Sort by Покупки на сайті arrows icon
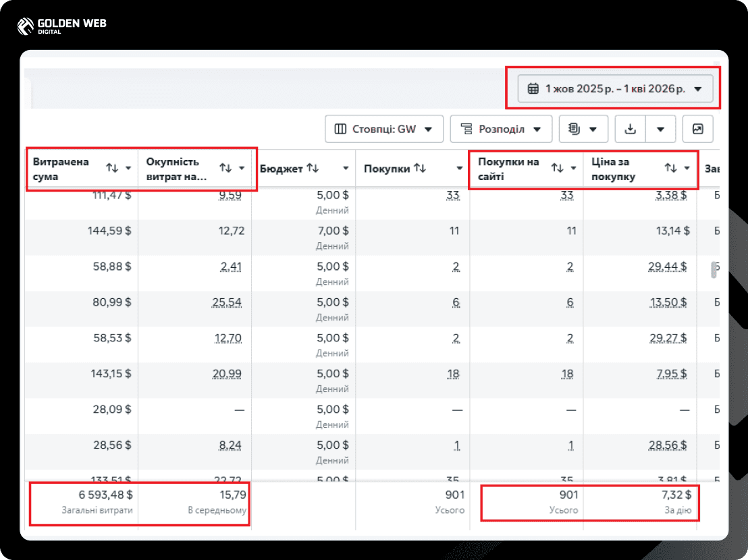Viewport: 748px width, 560px height. (x=557, y=168)
